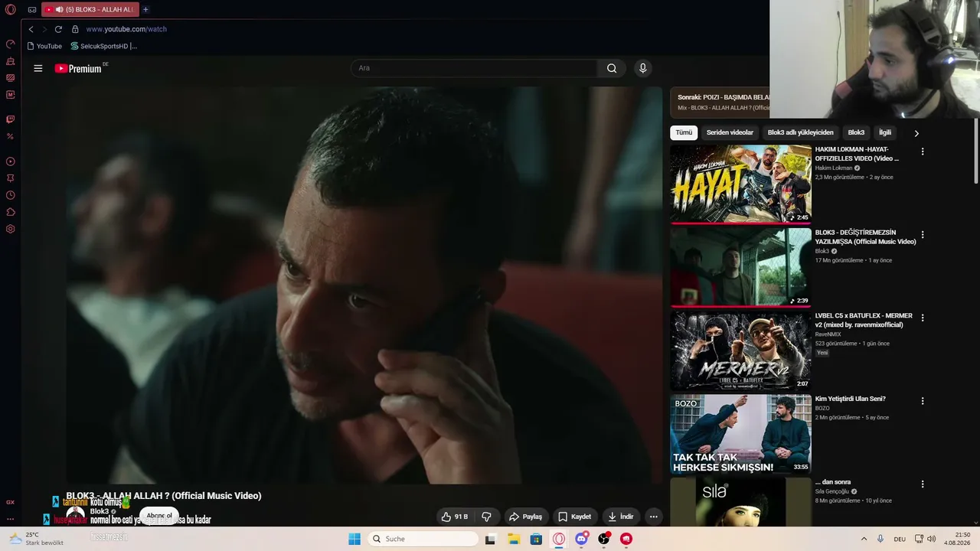The height and width of the screenshot is (551, 980).
Task: Open the new tab plus button
Action: click(x=145, y=9)
